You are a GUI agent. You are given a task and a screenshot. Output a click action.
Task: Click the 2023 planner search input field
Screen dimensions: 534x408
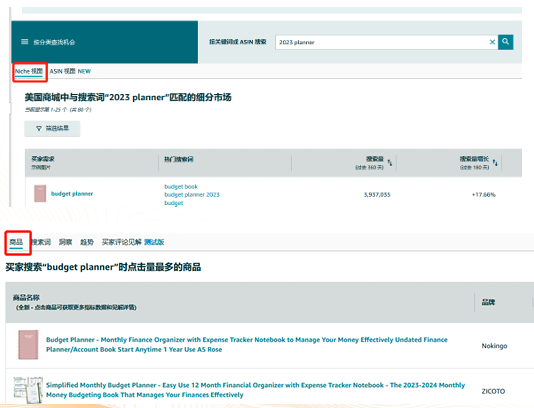(381, 42)
